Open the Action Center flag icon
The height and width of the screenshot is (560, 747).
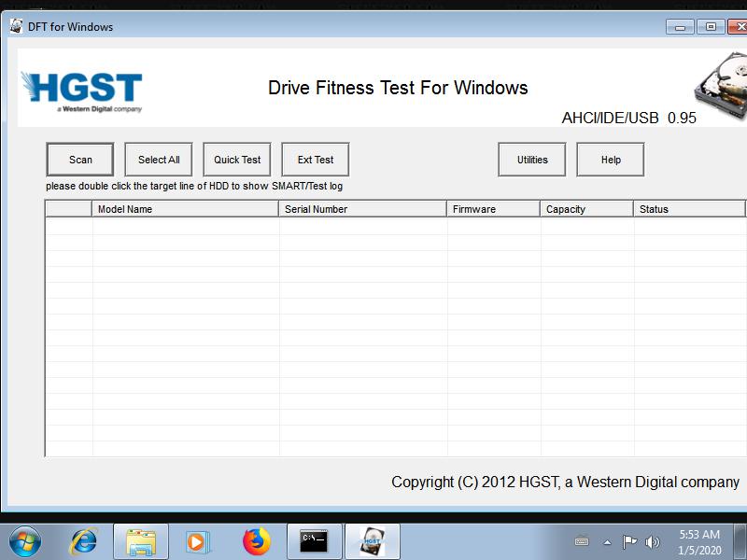point(629,542)
